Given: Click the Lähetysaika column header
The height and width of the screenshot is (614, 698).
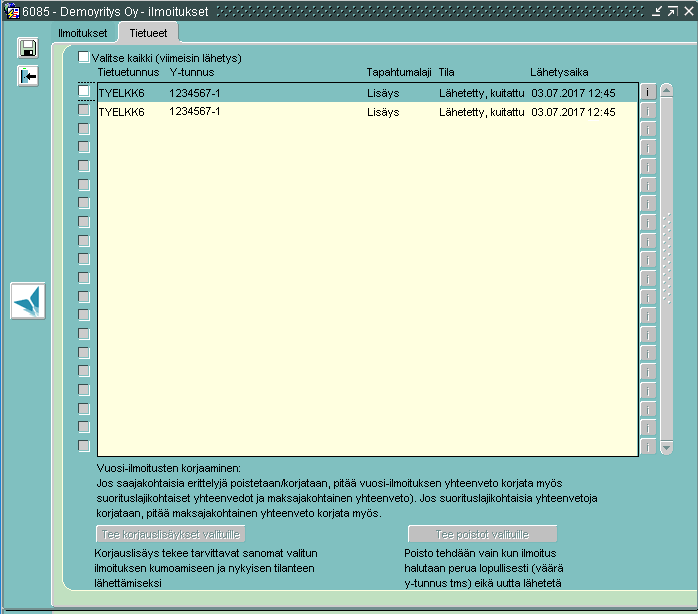Looking at the screenshot, I should pos(559,72).
